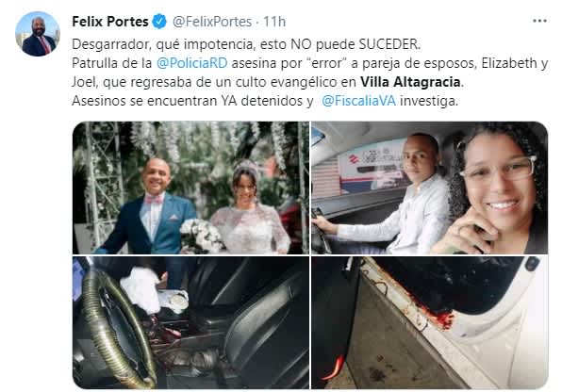Click the line mentioning Asesinos detenidos

265,101
